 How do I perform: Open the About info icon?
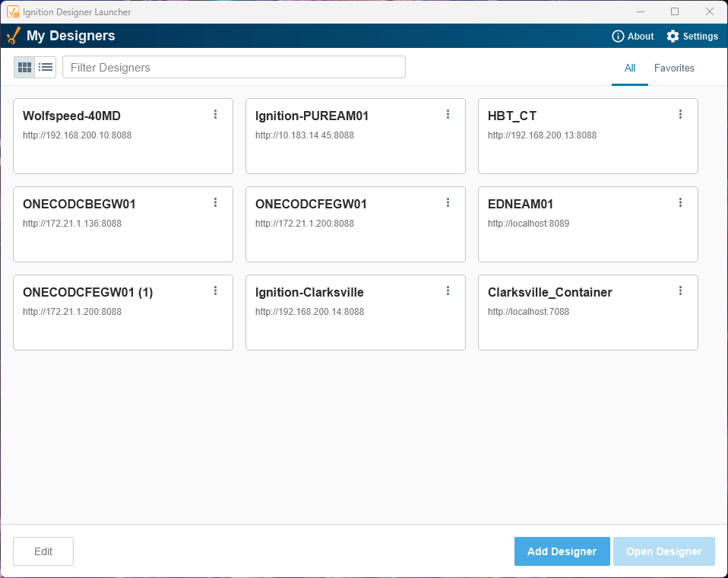point(618,37)
